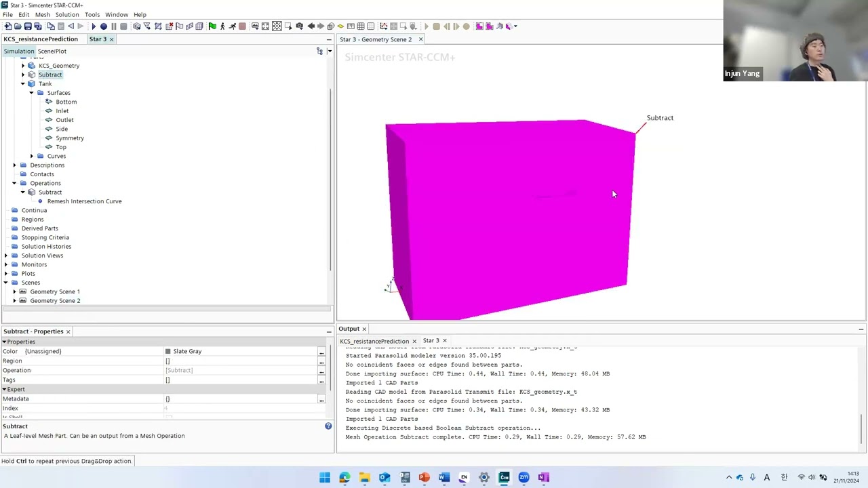
Task: Click the Save All toolbar icon
Action: (x=38, y=26)
